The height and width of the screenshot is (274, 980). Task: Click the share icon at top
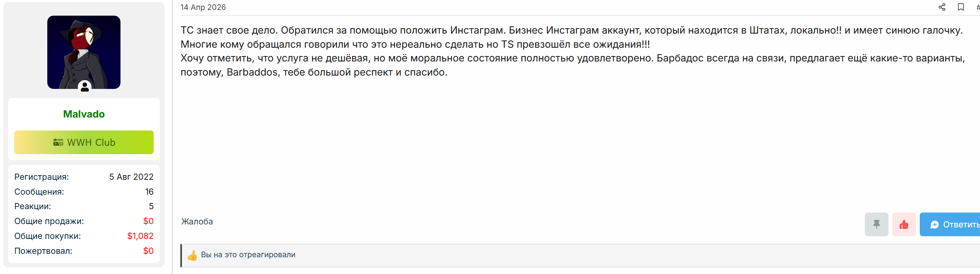[942, 7]
